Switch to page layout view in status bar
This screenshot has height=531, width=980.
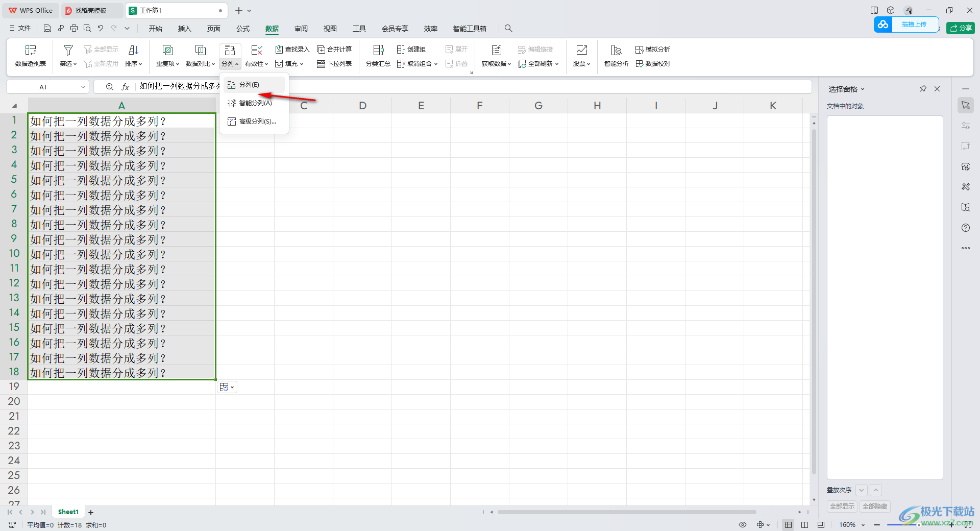pos(805,525)
